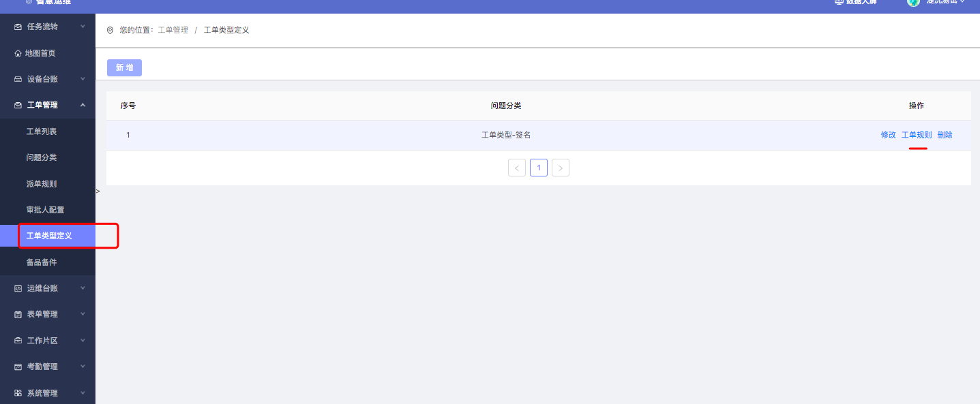The width and height of the screenshot is (980, 404).
Task: Collapse the 工单管理 chevron
Action: pos(83,105)
